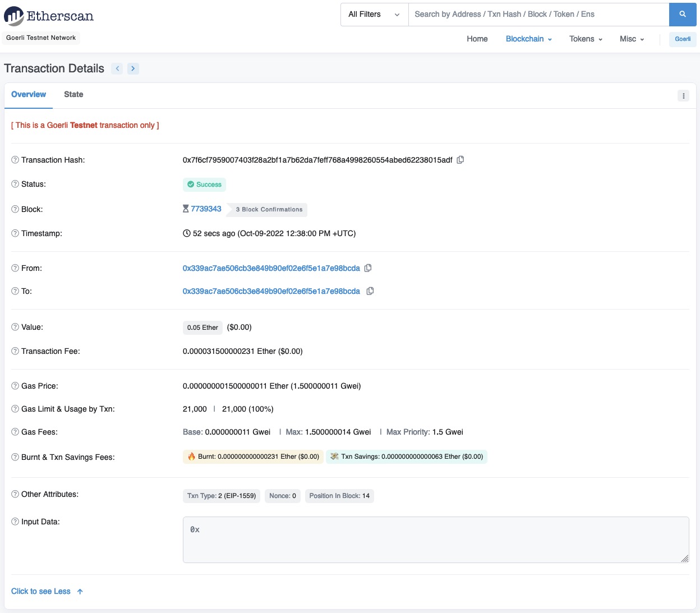Click the 21,000 (100%) gas usage text
This screenshot has height=613, width=700.
[248, 409]
